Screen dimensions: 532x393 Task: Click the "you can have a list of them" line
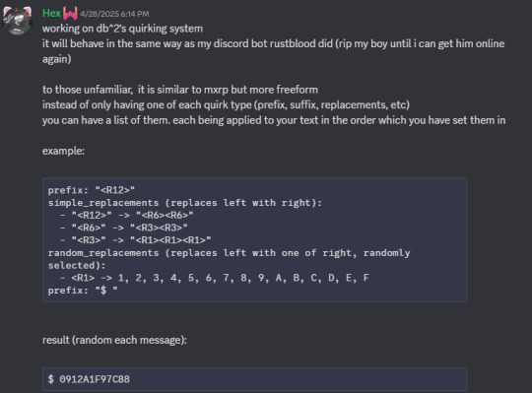pyautogui.click(x=274, y=120)
